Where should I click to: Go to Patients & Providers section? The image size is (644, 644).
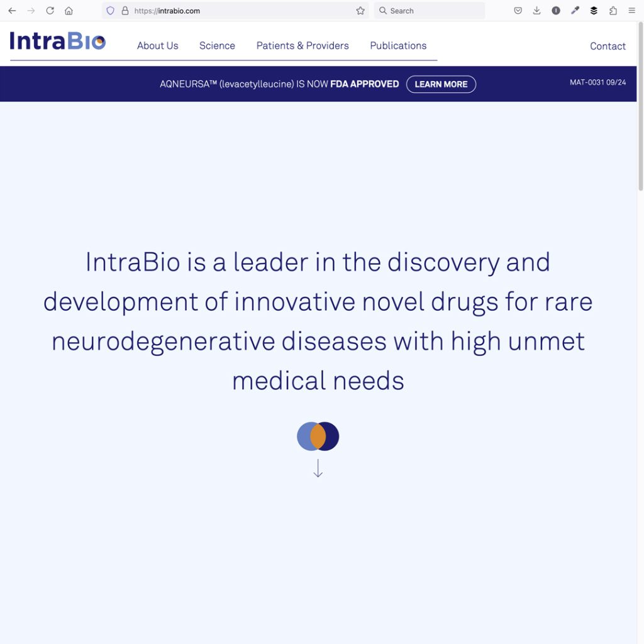(x=303, y=45)
